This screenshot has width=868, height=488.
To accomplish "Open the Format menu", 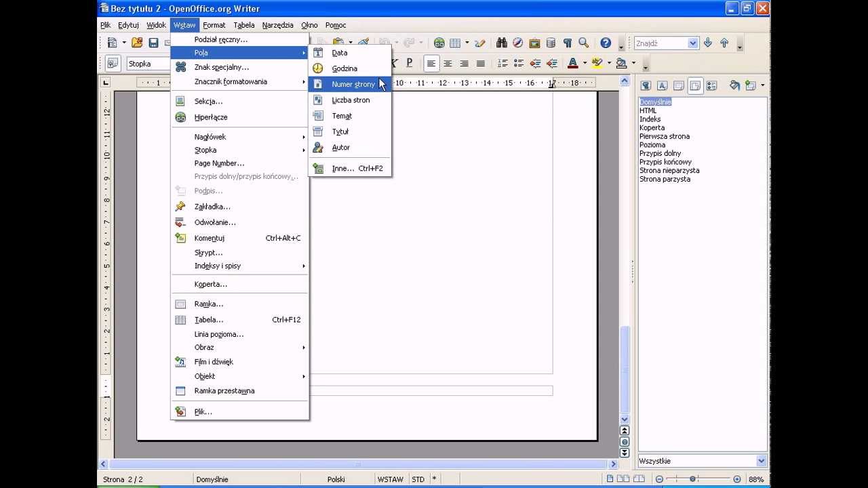I will pos(214,25).
